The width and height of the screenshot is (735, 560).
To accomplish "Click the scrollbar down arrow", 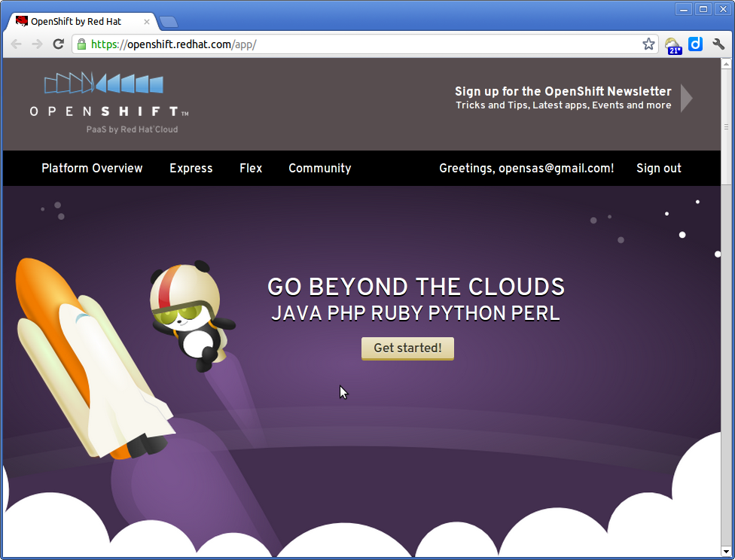I will [726, 552].
